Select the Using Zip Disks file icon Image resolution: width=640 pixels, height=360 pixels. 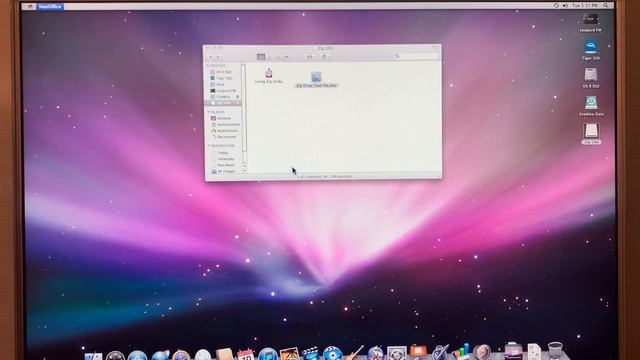pyautogui.click(x=269, y=73)
